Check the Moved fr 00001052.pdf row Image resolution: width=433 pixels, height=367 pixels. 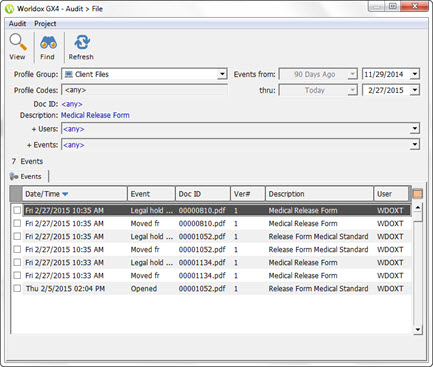pos(17,249)
